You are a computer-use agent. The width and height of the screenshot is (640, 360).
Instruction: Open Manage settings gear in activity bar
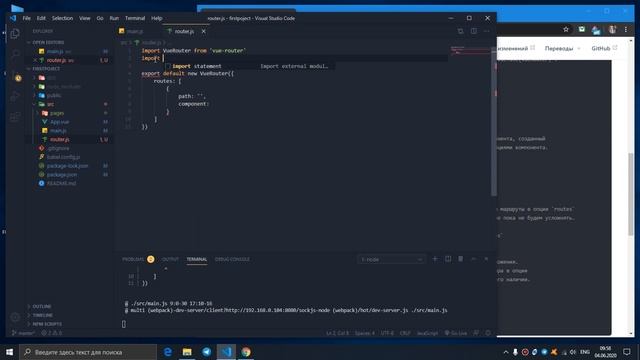click(15, 317)
